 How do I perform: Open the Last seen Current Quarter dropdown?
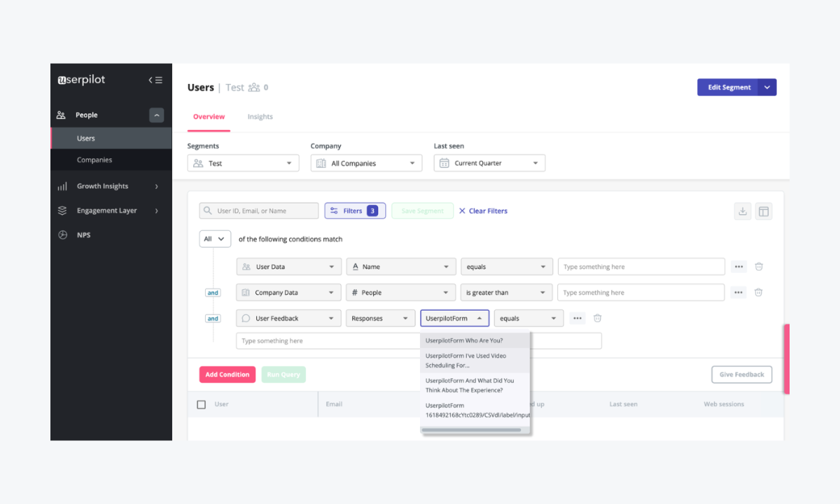(488, 162)
